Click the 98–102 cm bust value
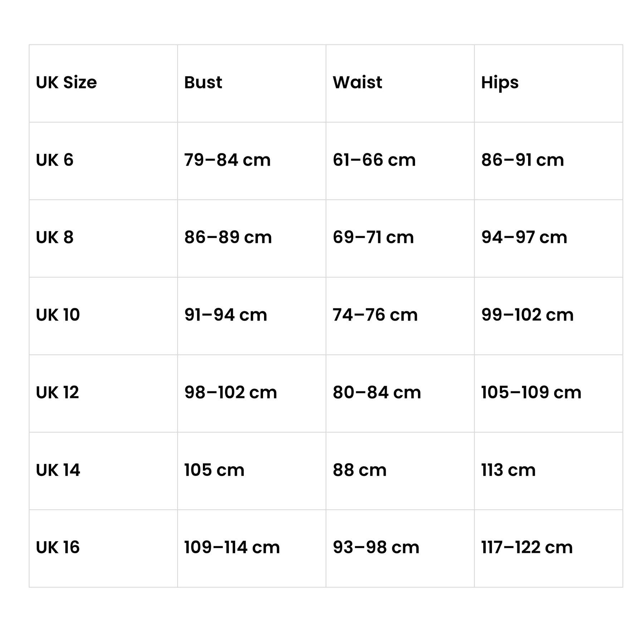Screen dimensions: 644x644 230,392
